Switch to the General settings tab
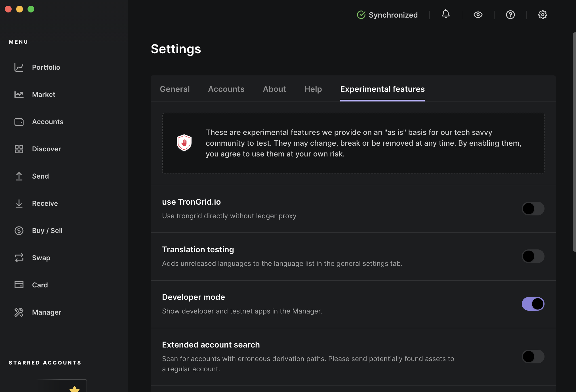This screenshot has height=392, width=576. 175,89
